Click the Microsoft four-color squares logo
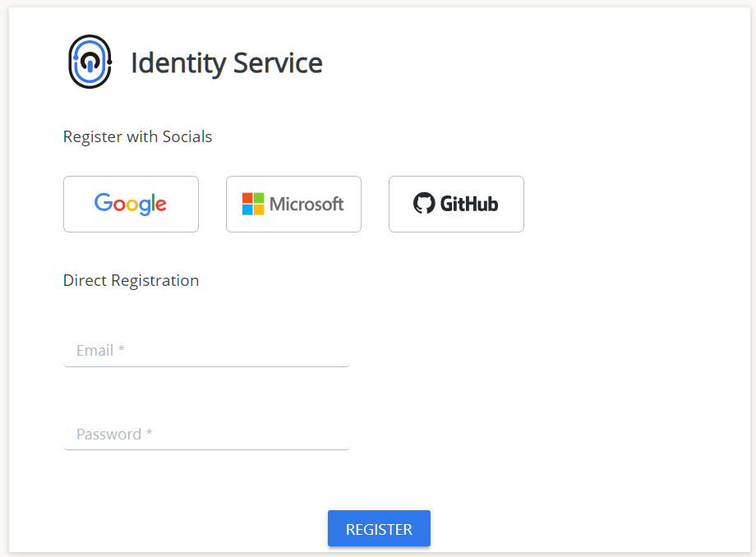 tap(253, 204)
